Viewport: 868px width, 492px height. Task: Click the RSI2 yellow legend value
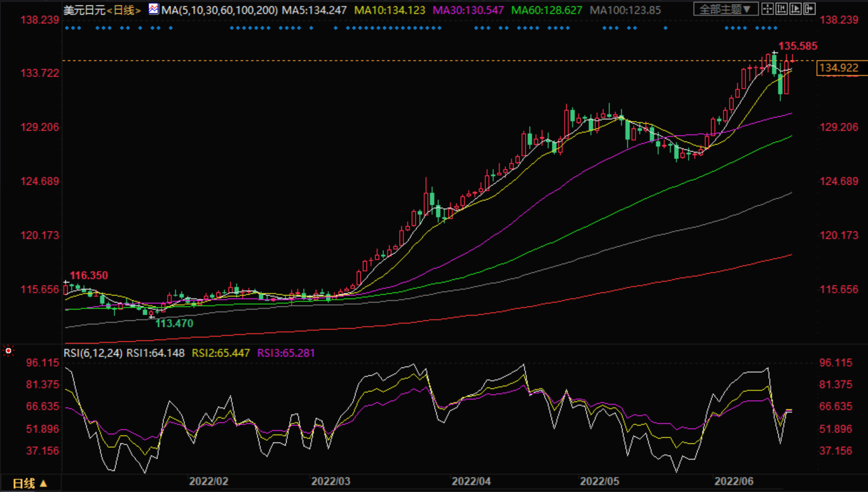pyautogui.click(x=220, y=353)
